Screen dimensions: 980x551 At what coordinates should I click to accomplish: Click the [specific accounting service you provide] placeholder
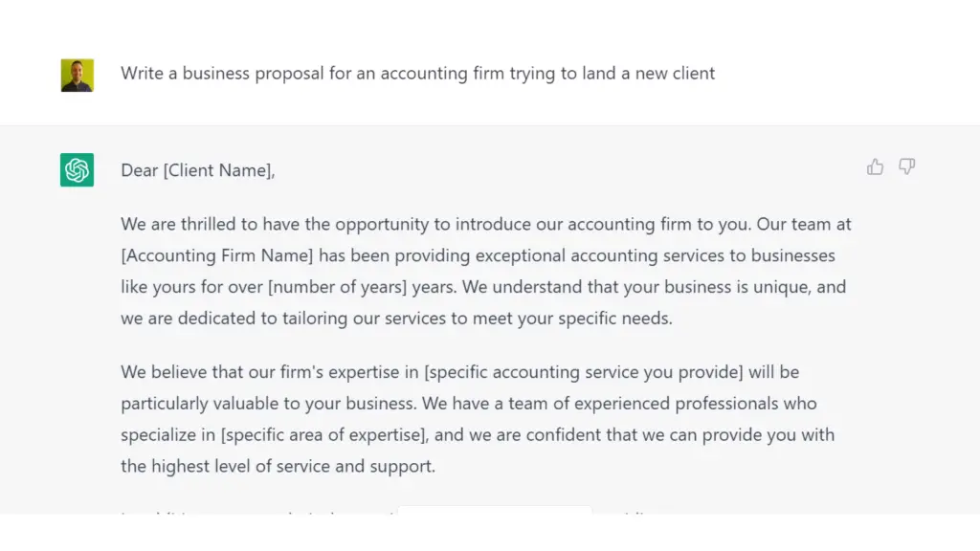(584, 372)
